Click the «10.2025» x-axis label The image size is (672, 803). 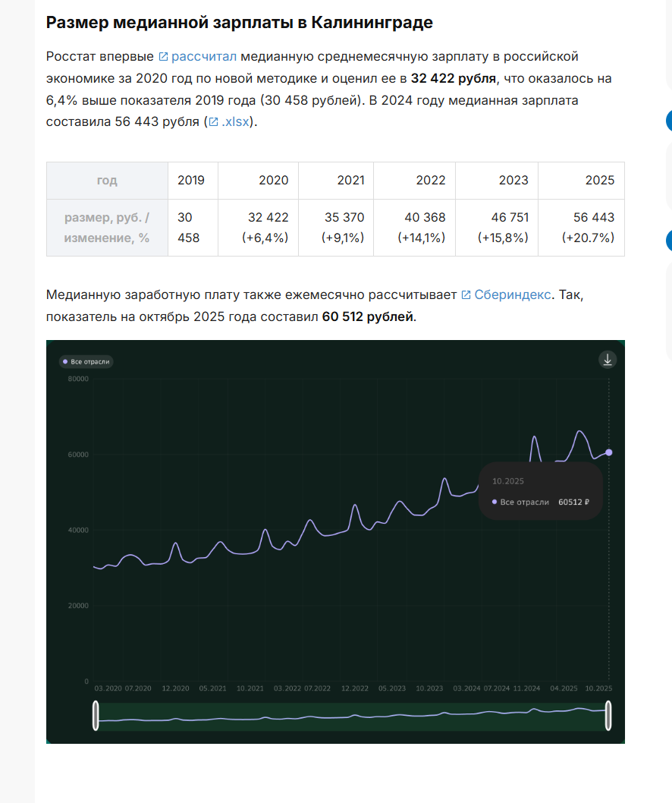coord(598,688)
